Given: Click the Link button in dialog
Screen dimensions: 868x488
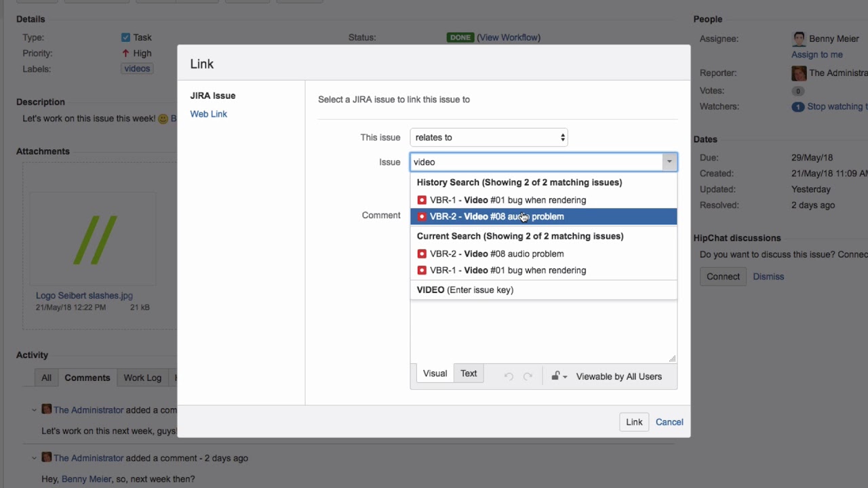Looking at the screenshot, I should [x=634, y=422].
